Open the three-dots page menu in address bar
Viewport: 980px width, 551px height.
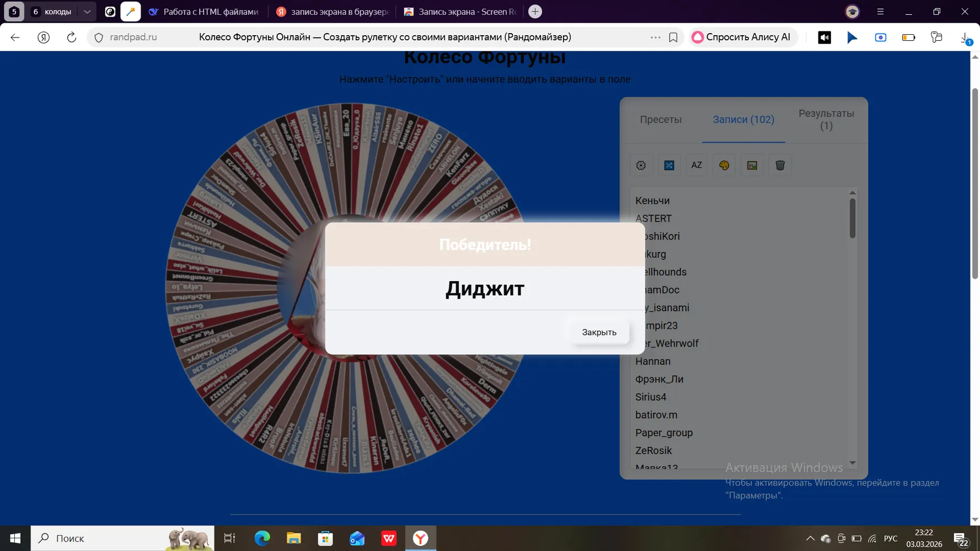coord(655,37)
